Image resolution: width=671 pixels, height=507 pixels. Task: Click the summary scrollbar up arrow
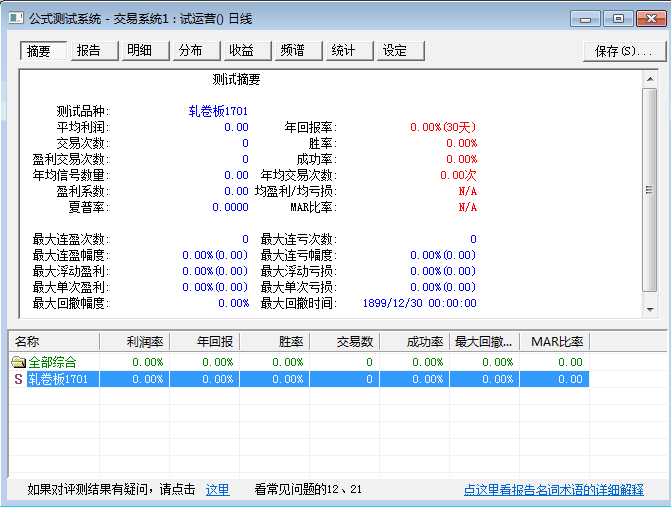click(x=650, y=79)
